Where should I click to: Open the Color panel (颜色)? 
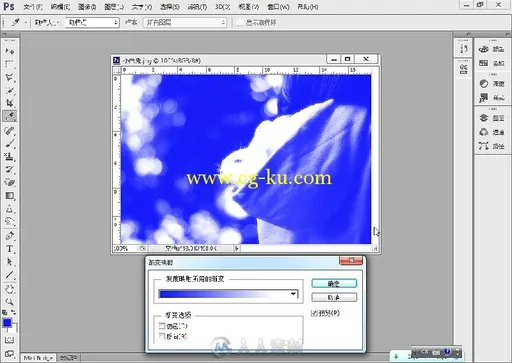[492, 49]
